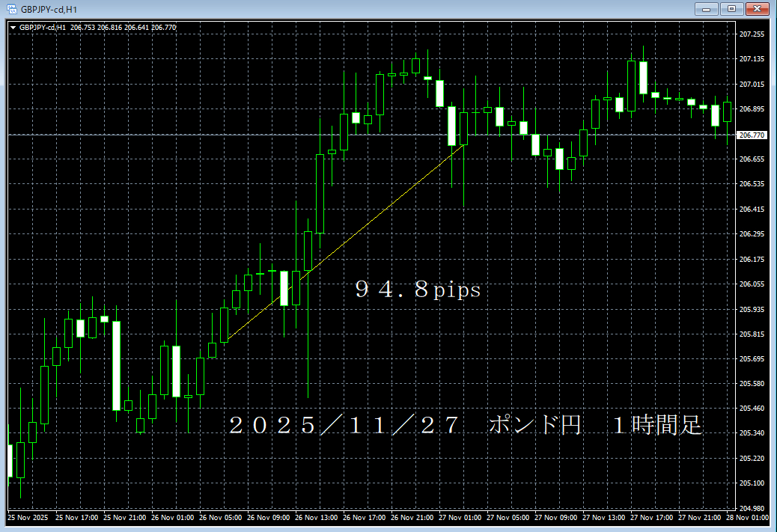Click the 27 Nov 05:00 time axis label

508,518
